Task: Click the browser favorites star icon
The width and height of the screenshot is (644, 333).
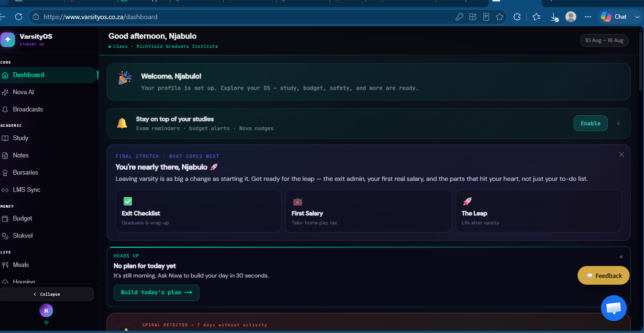Action: pos(500,17)
